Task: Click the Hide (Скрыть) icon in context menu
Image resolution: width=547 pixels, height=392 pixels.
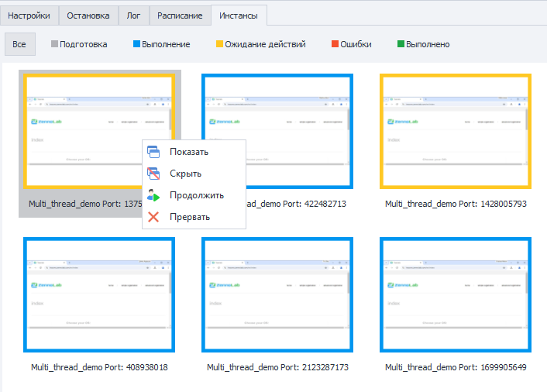Action: click(153, 174)
